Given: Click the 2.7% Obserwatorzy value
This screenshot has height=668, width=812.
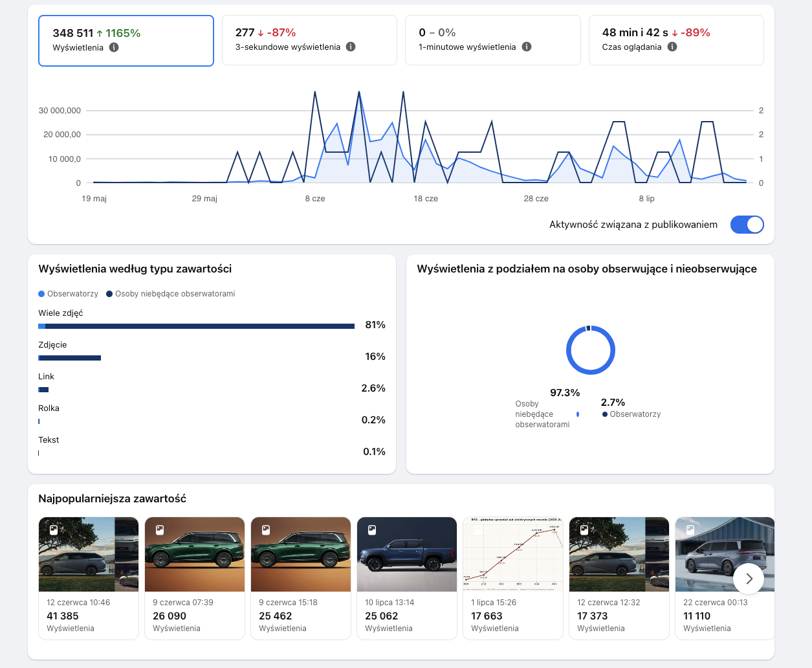Looking at the screenshot, I should point(613,403).
